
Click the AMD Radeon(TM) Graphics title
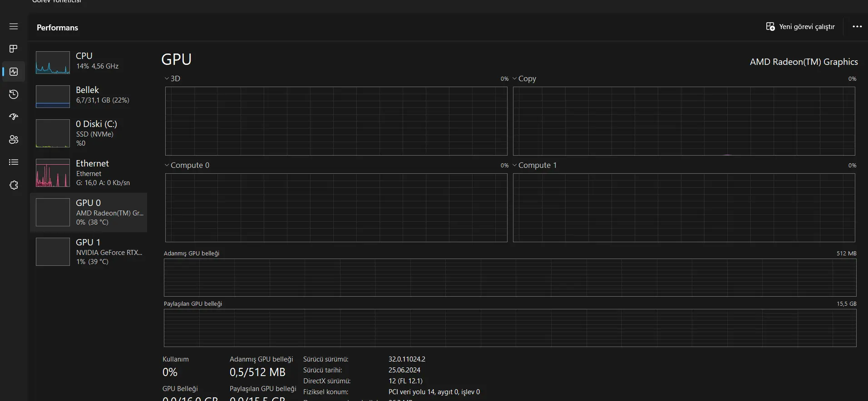point(804,62)
